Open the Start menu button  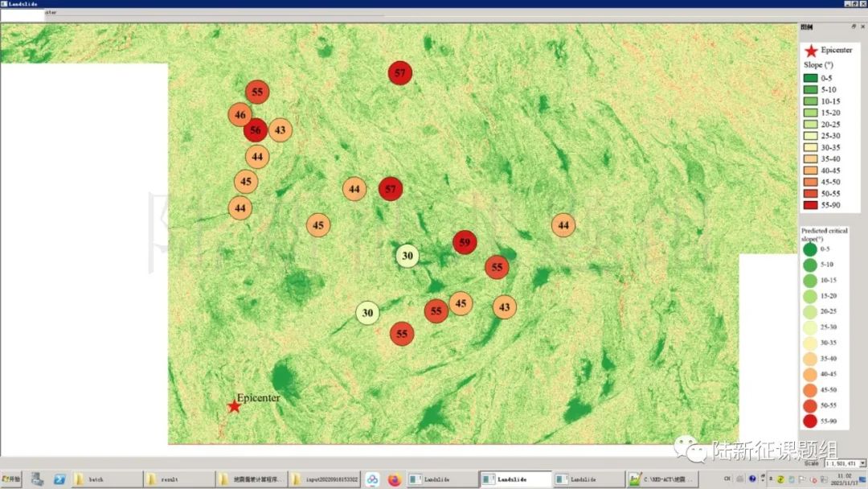coord(11,479)
